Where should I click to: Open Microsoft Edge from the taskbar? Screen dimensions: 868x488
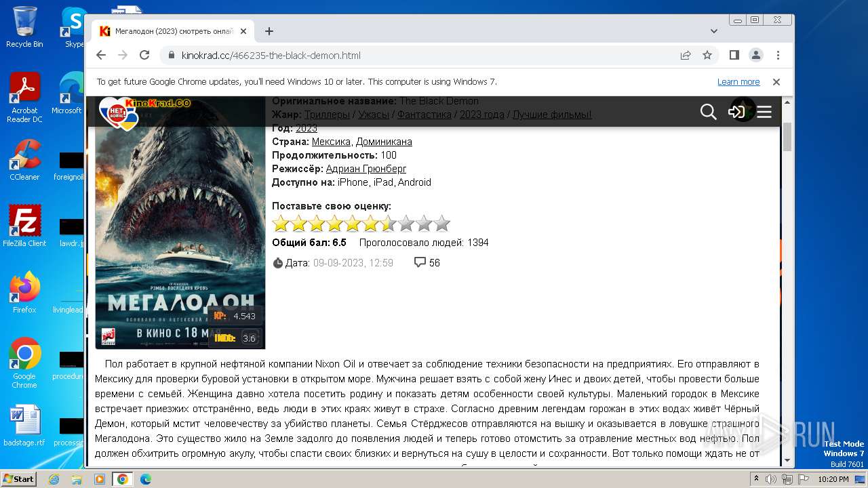(x=145, y=479)
